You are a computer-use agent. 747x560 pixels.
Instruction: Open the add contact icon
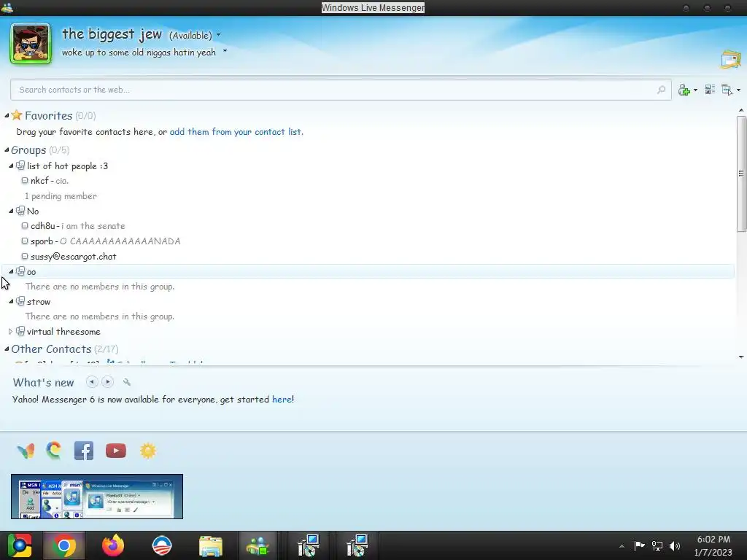point(684,90)
